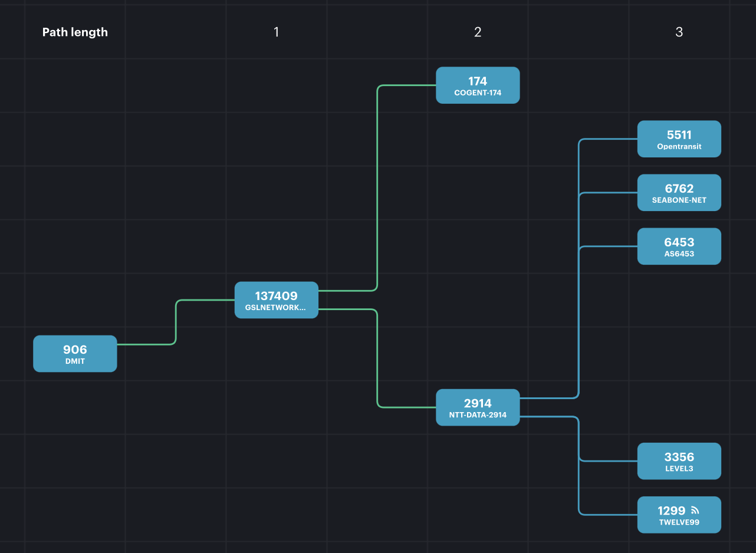Viewport: 756px width, 553px height.
Task: Click path length column header "1"
Action: (277, 32)
